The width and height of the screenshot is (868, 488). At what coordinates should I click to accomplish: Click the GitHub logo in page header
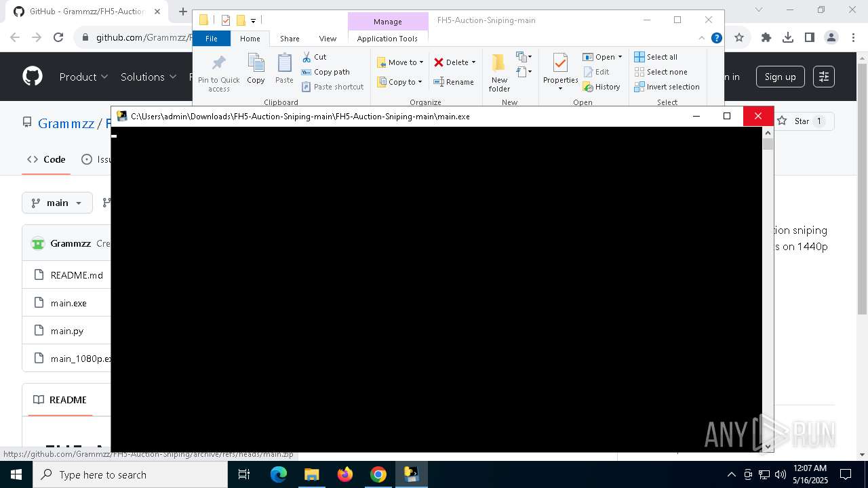[33, 77]
